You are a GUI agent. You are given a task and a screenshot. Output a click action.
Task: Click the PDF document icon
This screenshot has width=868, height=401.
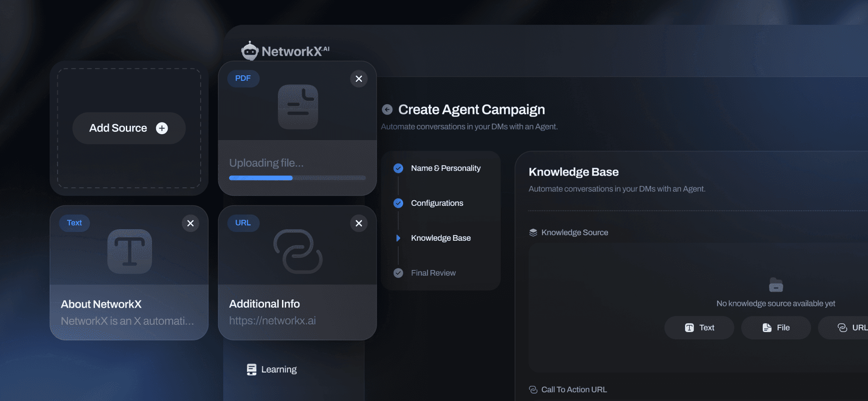click(x=298, y=107)
